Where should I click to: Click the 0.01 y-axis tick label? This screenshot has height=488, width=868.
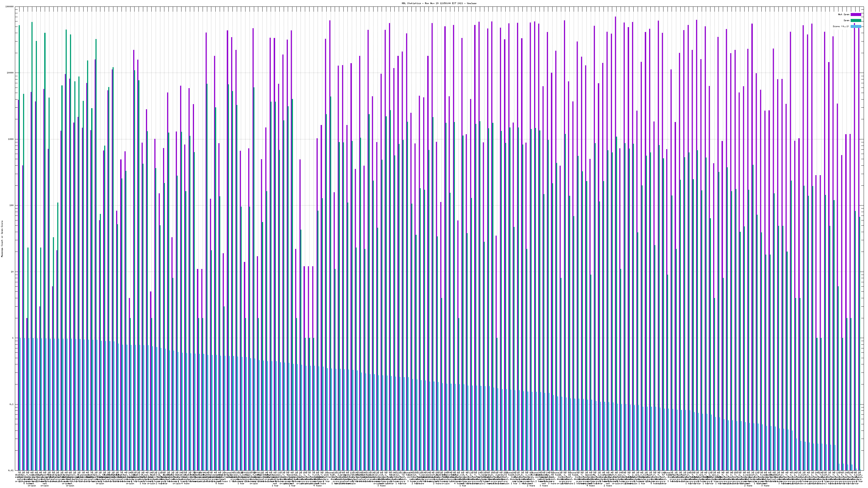click(x=11, y=470)
